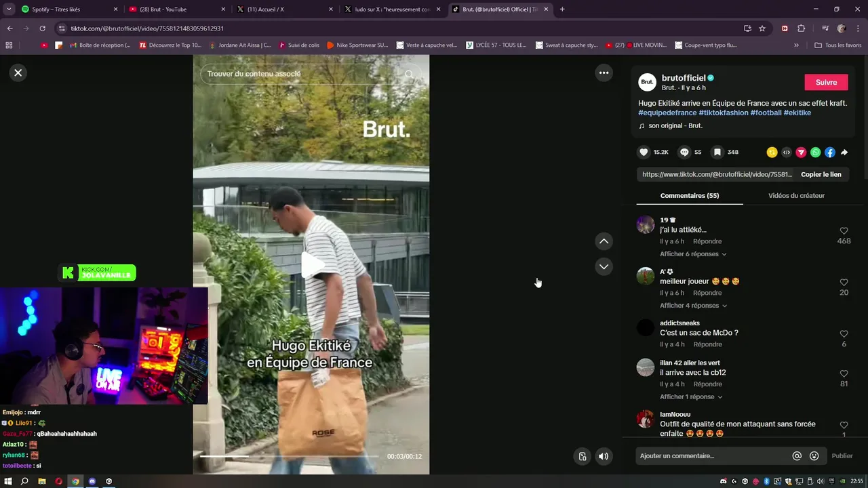The width and height of the screenshot is (868, 488).
Task: Reply to the 'j'ai lu attiéké' comment
Action: 707,241
